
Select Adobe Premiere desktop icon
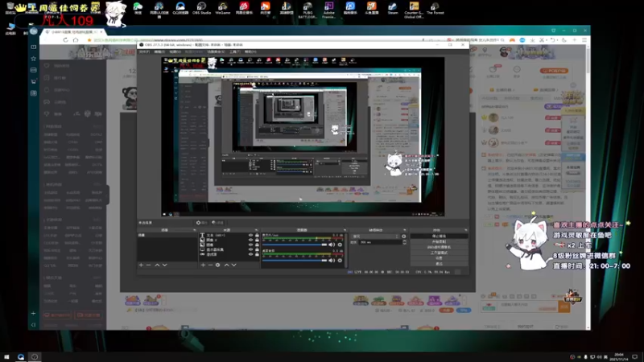click(328, 10)
